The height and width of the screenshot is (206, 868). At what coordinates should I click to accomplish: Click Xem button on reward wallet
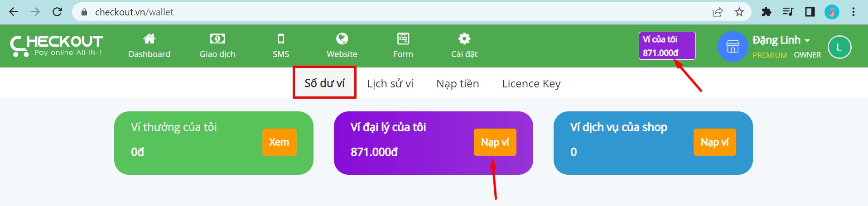tap(279, 142)
